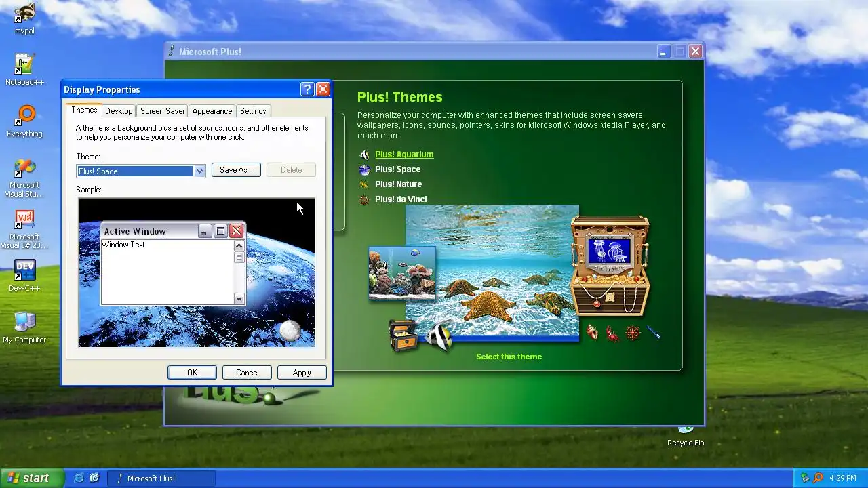Switch to the Themes tab
The width and height of the screenshot is (868, 488).
click(85, 110)
